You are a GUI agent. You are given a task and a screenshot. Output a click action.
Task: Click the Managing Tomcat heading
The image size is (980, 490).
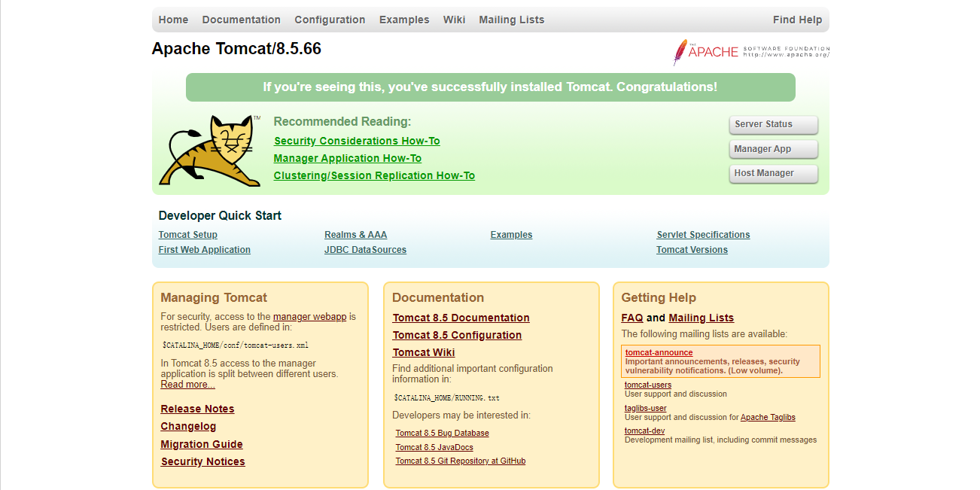pos(214,297)
